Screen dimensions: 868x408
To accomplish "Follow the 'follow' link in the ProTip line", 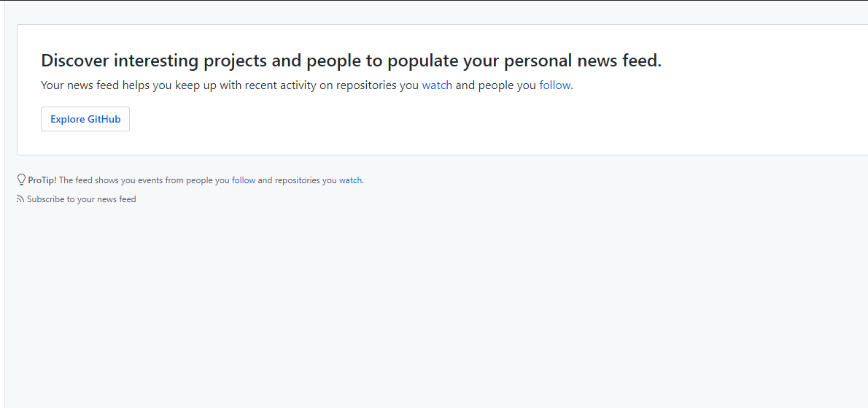I will coord(244,180).
